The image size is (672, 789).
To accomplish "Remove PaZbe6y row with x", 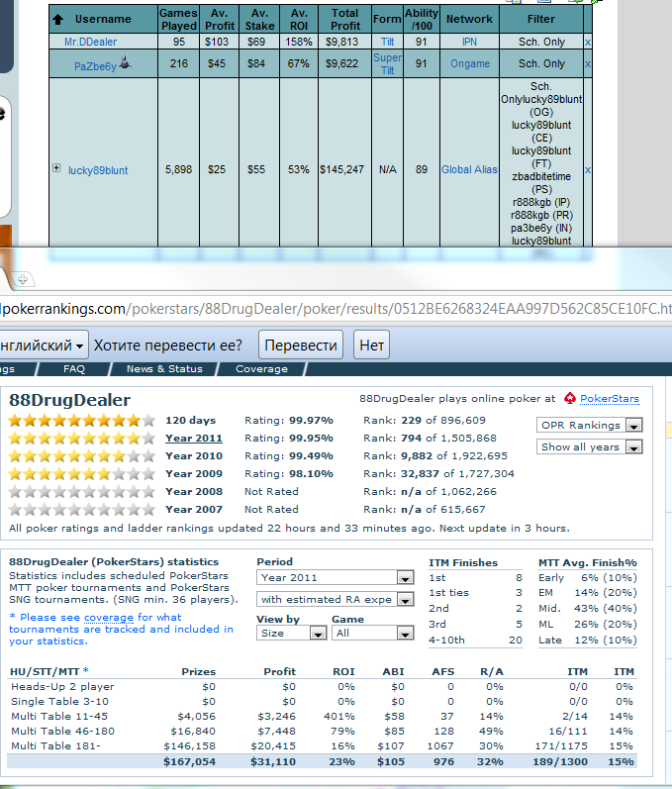I will [x=588, y=64].
